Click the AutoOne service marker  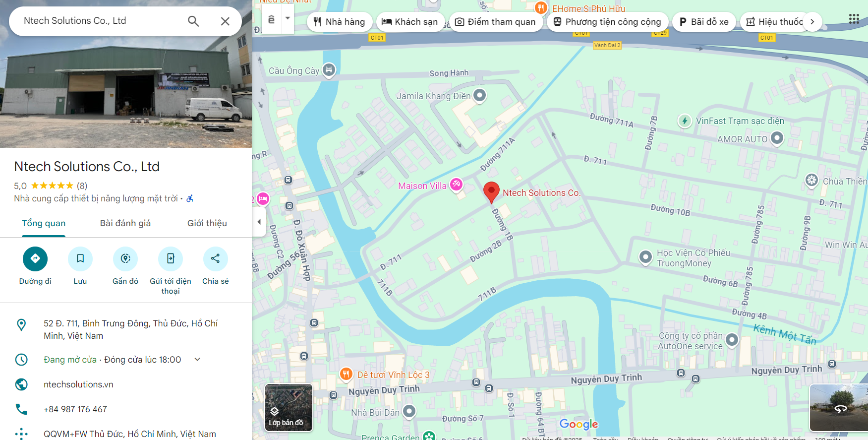pos(732,340)
